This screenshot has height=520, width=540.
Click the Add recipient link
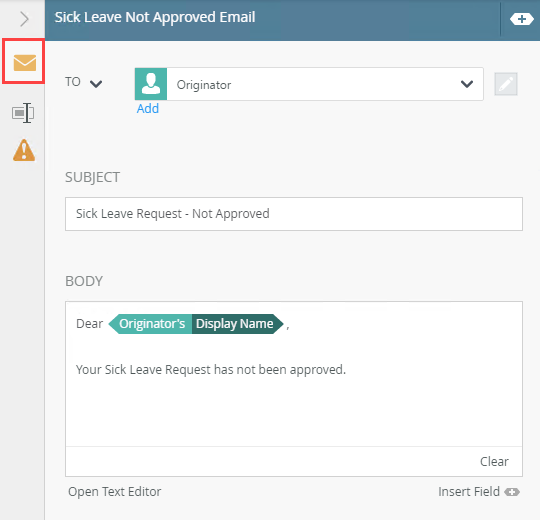[148, 108]
